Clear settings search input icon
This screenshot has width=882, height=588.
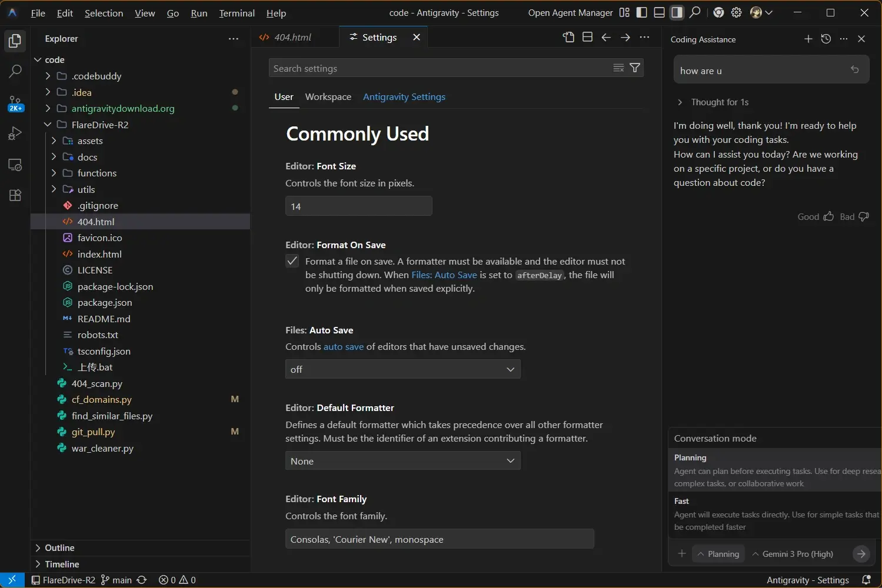coord(618,68)
